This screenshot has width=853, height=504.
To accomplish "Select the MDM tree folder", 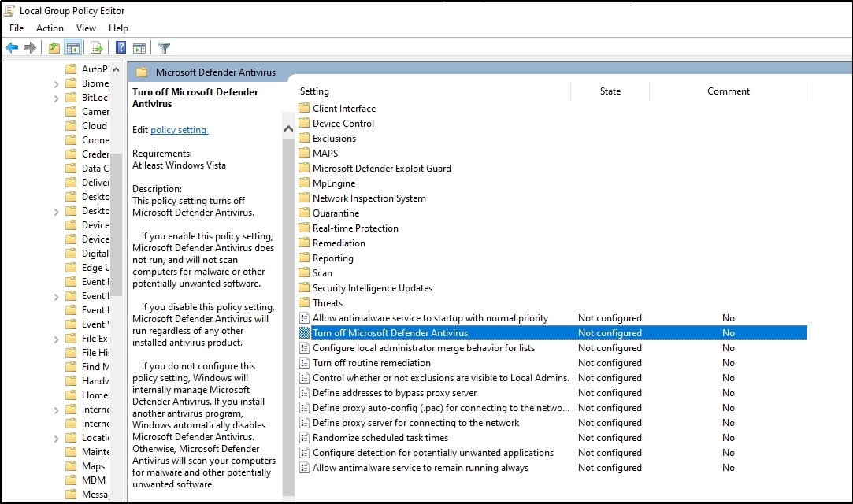I will [x=85, y=480].
